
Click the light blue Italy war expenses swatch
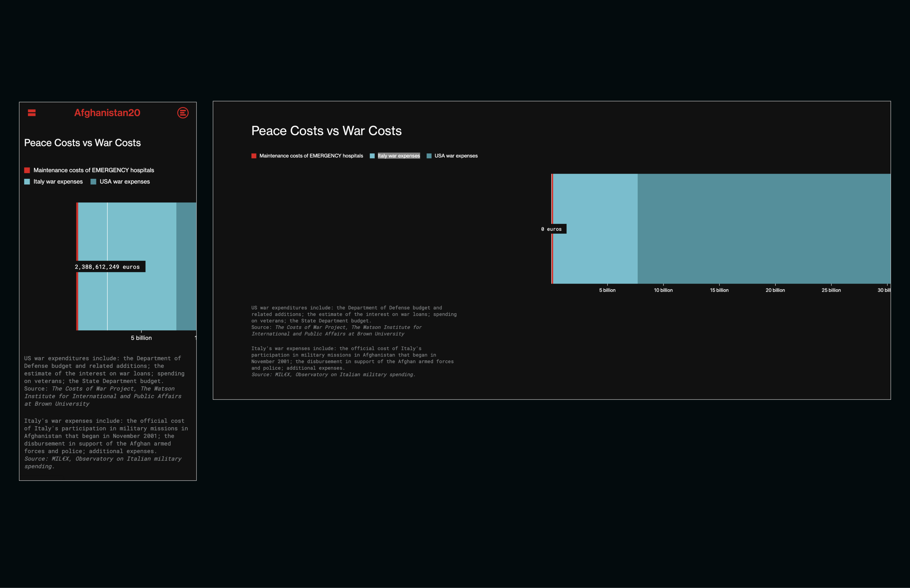point(27,181)
